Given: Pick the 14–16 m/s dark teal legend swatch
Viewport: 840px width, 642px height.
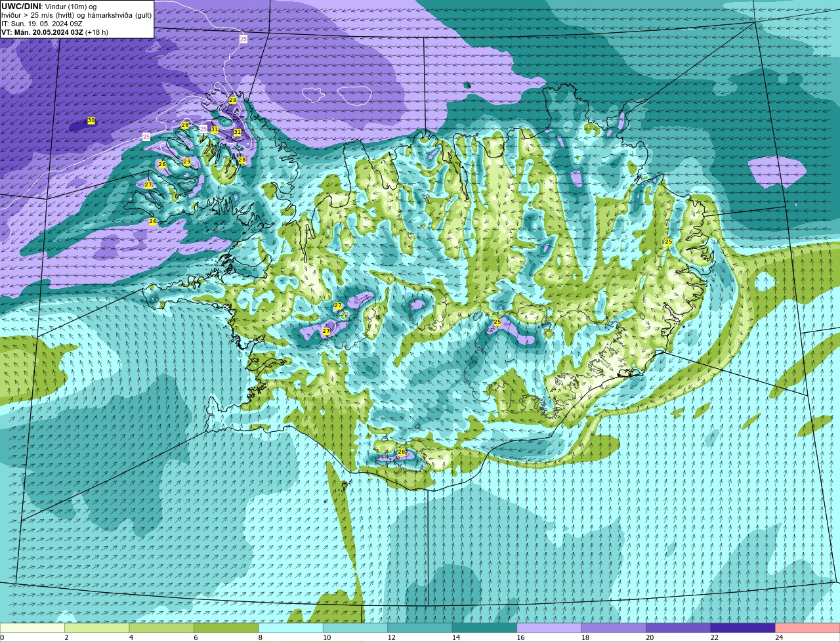Looking at the screenshot, I should pos(485,628).
